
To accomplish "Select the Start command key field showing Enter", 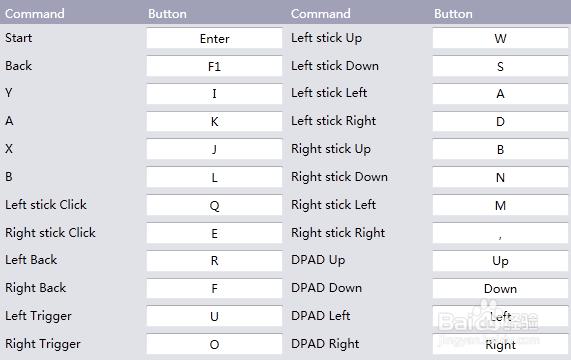I will click(214, 38).
